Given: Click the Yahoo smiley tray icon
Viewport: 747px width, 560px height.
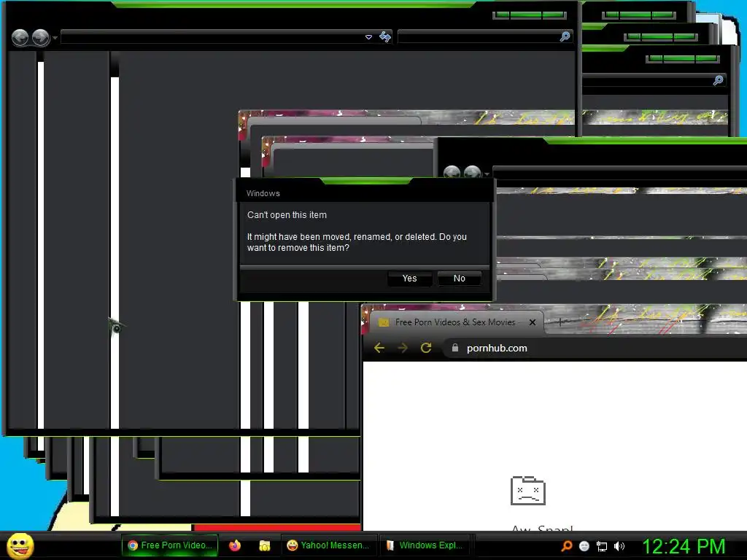Looking at the screenshot, I should click(x=584, y=547).
